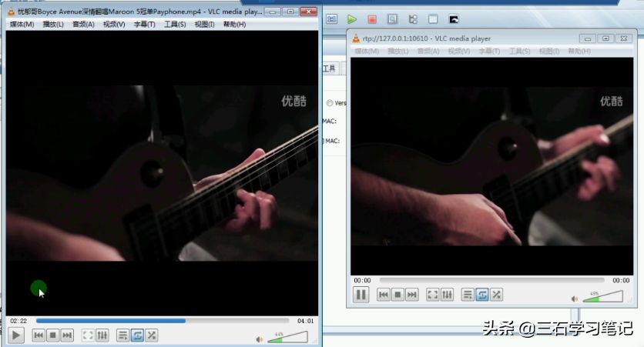The image size is (644, 347).
Task: Click video area of rtp VLC window
Action: pyautogui.click(x=491, y=166)
